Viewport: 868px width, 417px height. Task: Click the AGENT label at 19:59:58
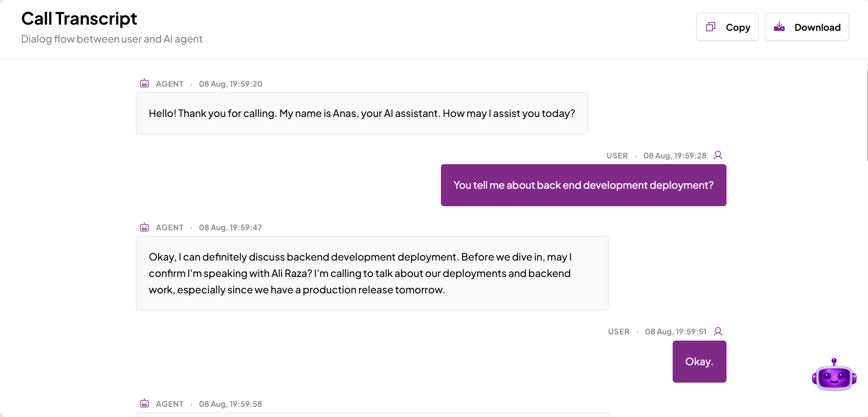[x=170, y=404]
